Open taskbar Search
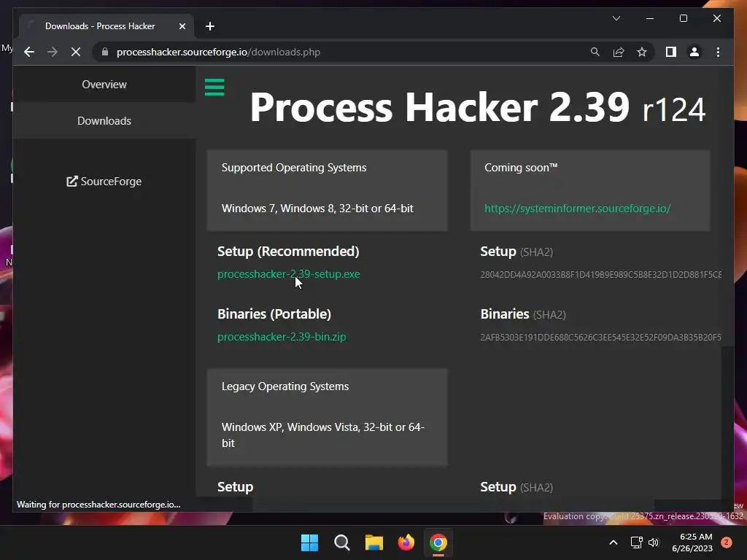The image size is (747, 560). coord(341,542)
